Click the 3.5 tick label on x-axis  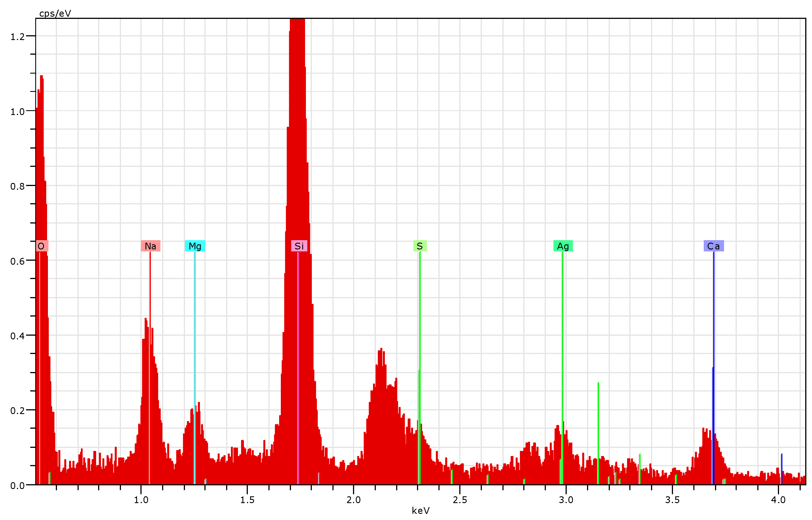(672, 500)
